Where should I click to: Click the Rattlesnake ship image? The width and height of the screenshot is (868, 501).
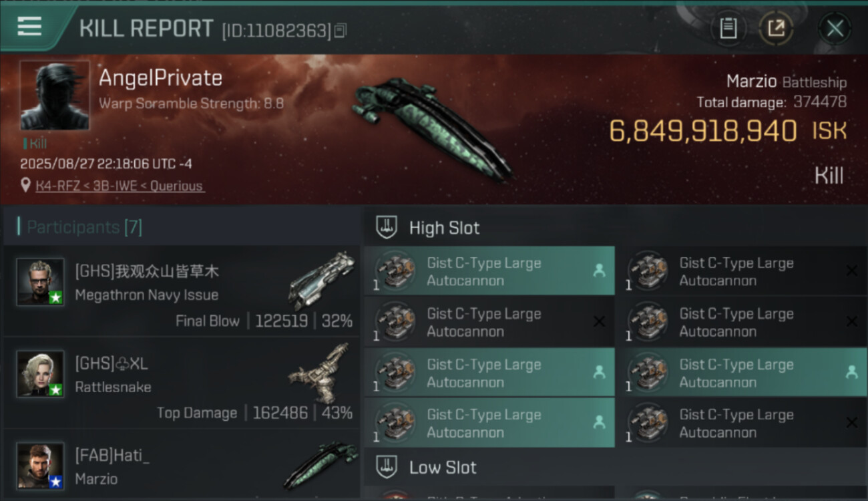[320, 375]
